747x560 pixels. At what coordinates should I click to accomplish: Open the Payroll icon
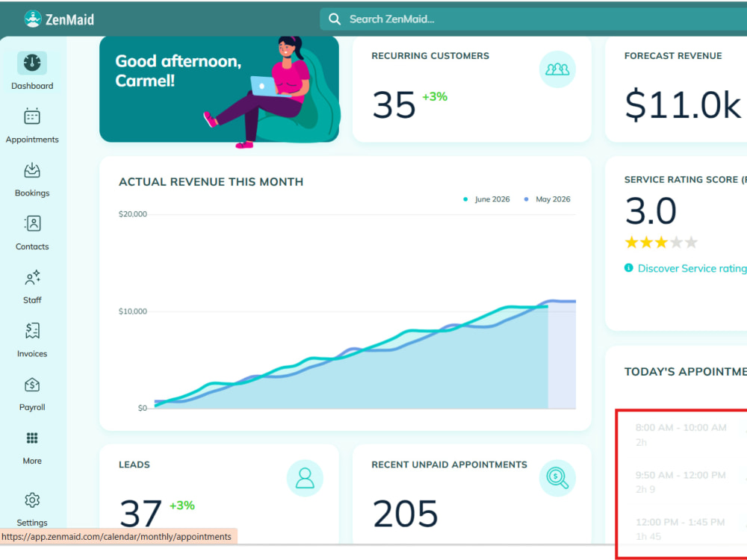tap(32, 385)
